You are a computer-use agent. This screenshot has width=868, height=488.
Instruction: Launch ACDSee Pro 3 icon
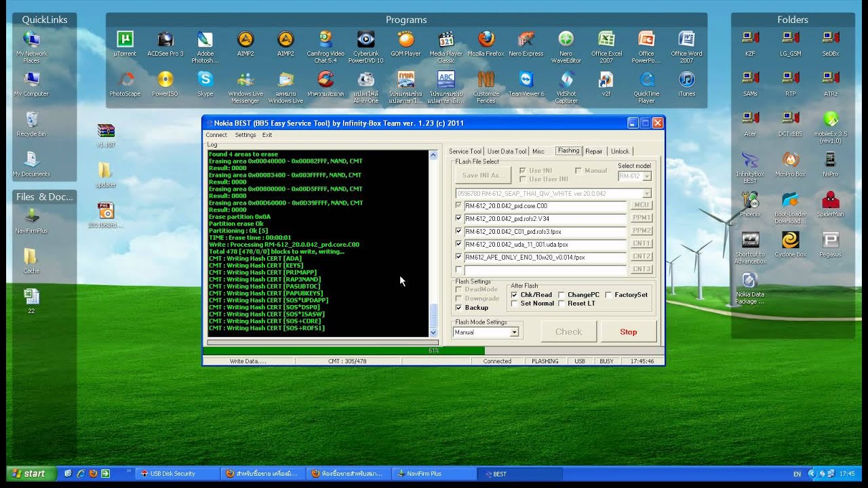click(165, 39)
